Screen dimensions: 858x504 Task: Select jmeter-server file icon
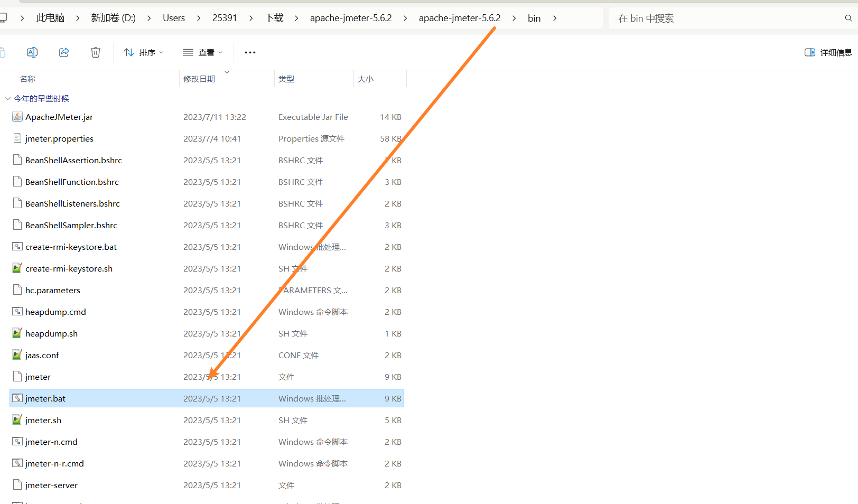click(x=17, y=485)
